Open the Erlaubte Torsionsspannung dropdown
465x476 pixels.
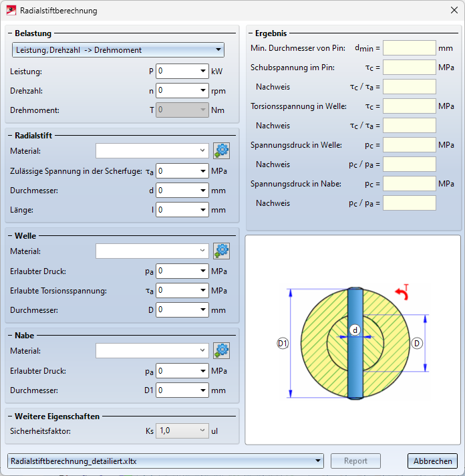click(202, 291)
